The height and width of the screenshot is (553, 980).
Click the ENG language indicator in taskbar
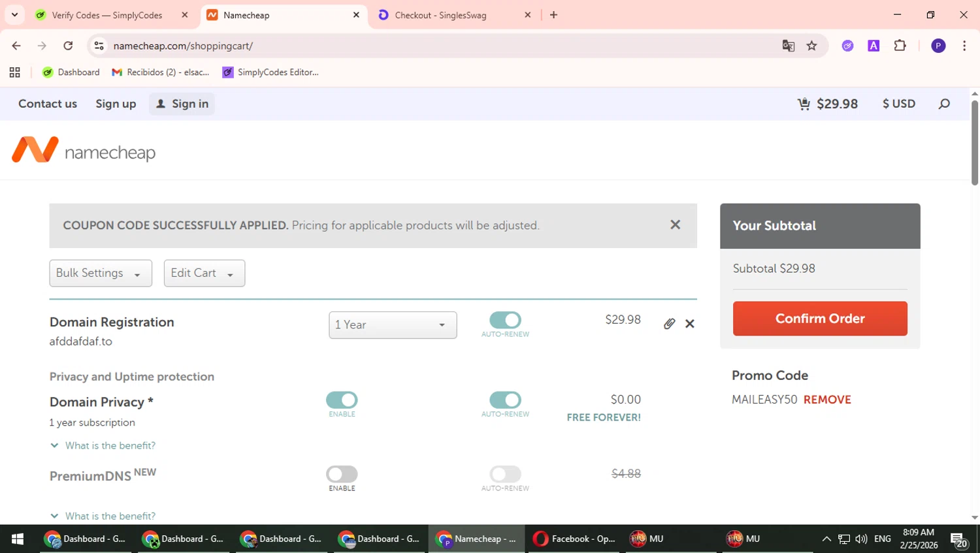(x=883, y=539)
